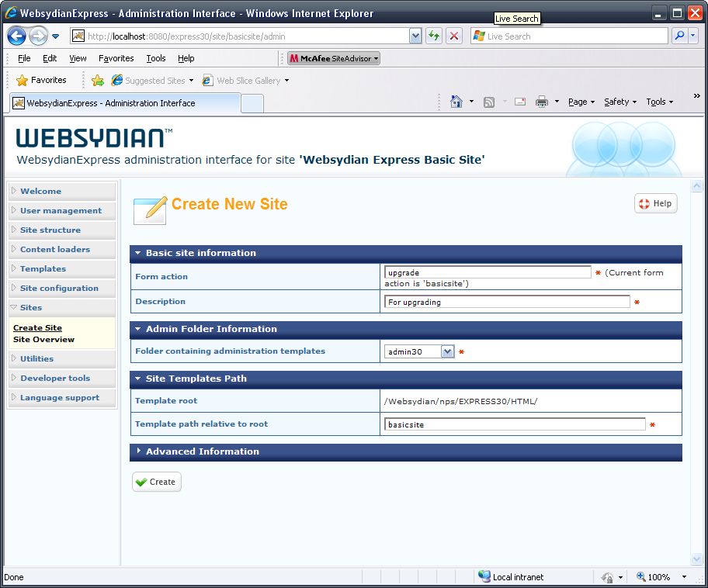Open a new blank browser tab
The height and width of the screenshot is (588, 708).
pyautogui.click(x=252, y=103)
